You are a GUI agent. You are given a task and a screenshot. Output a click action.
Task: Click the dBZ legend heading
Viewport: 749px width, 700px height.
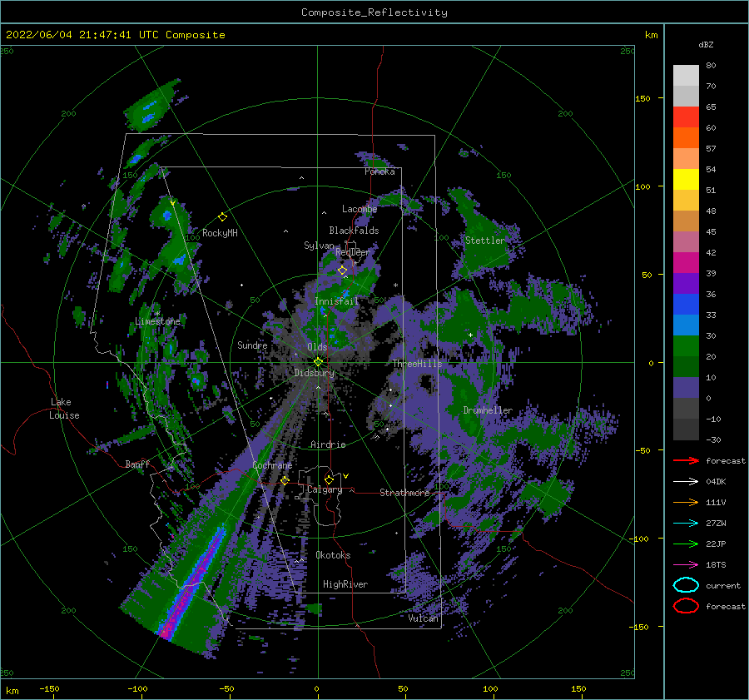706,45
